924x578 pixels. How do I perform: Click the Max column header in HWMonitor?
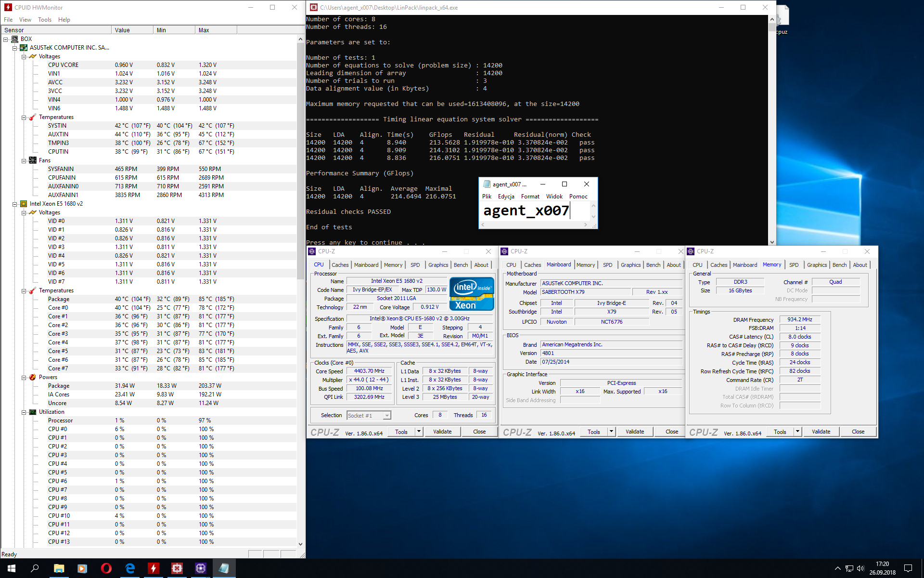pos(216,30)
